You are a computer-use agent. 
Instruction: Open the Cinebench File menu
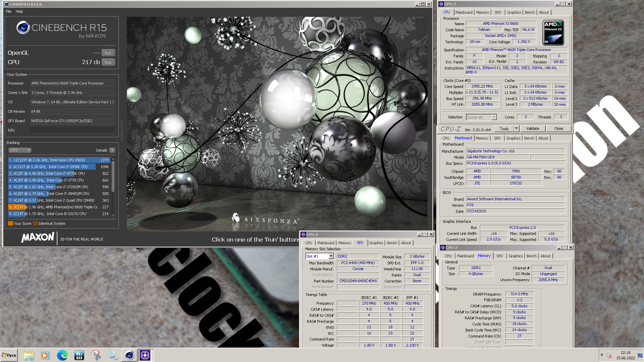(8, 11)
